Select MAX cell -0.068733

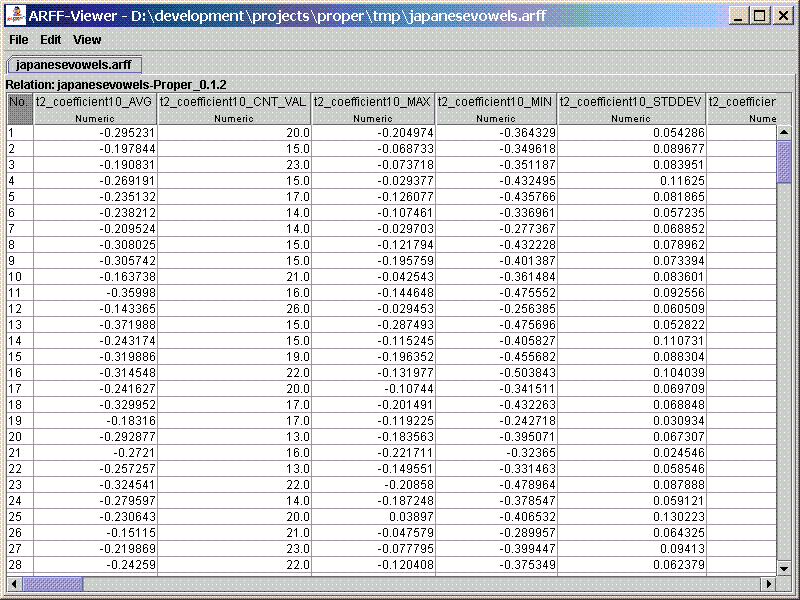point(373,149)
